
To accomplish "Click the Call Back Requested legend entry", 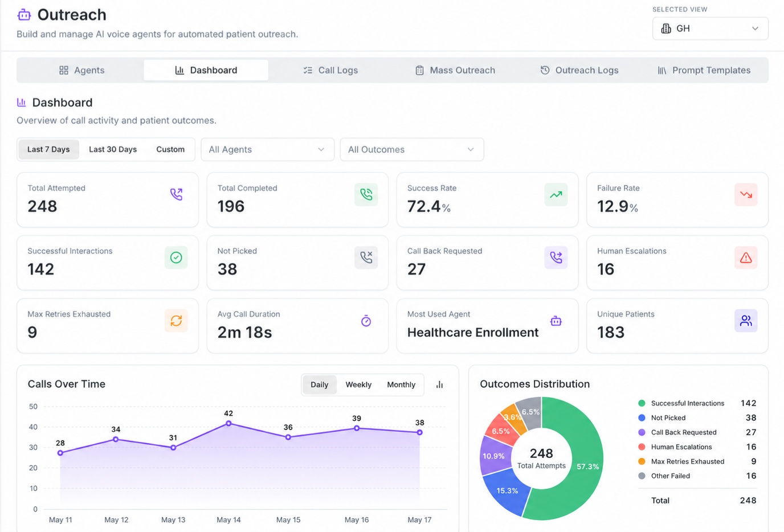I will click(697, 432).
